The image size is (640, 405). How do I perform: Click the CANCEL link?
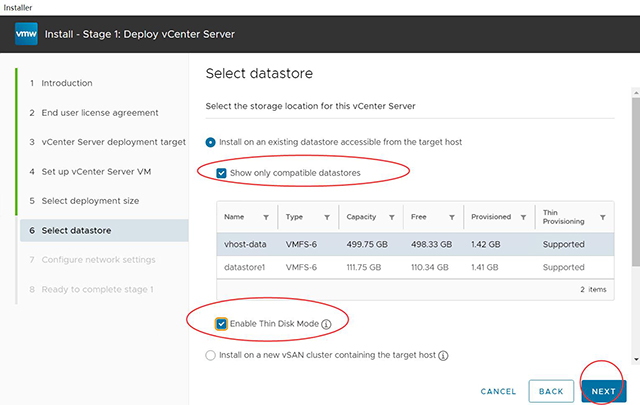498,392
